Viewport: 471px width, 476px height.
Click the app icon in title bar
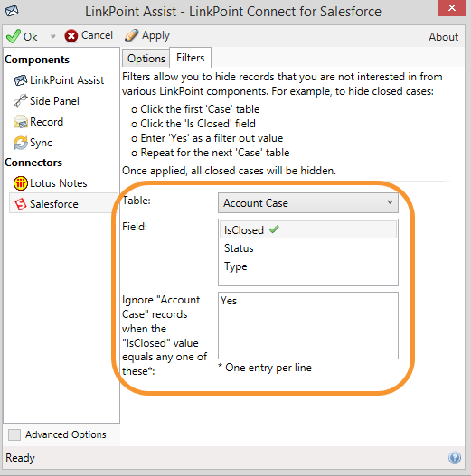pyautogui.click(x=12, y=11)
